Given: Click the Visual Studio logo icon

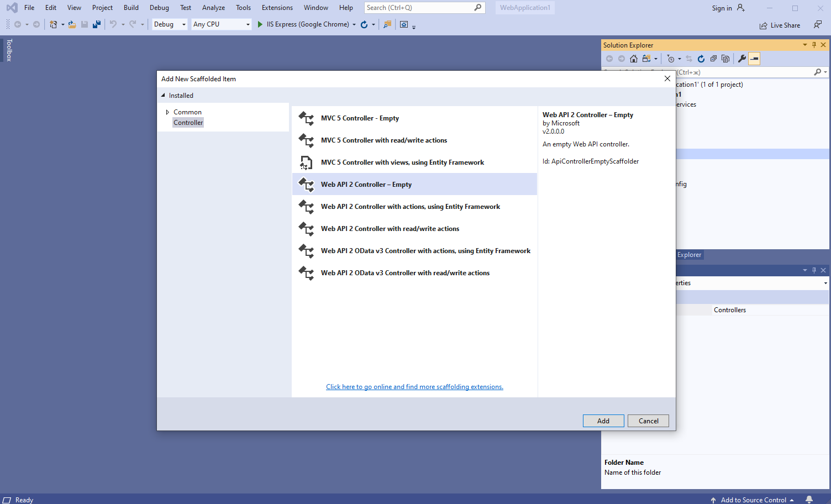Looking at the screenshot, I should coord(12,8).
